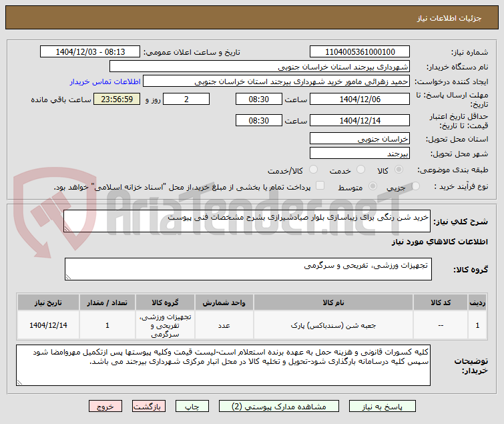504x424 pixels.
Task: Click the شرح کلی نیاز description box
Action: tap(247, 221)
